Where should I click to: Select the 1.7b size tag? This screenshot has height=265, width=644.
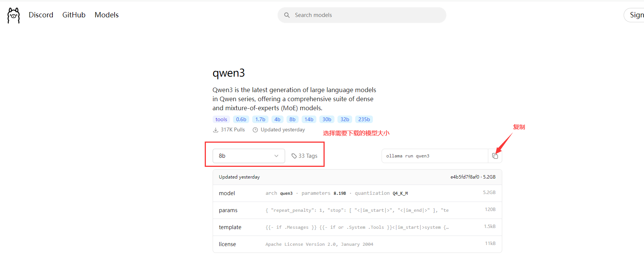pos(261,119)
